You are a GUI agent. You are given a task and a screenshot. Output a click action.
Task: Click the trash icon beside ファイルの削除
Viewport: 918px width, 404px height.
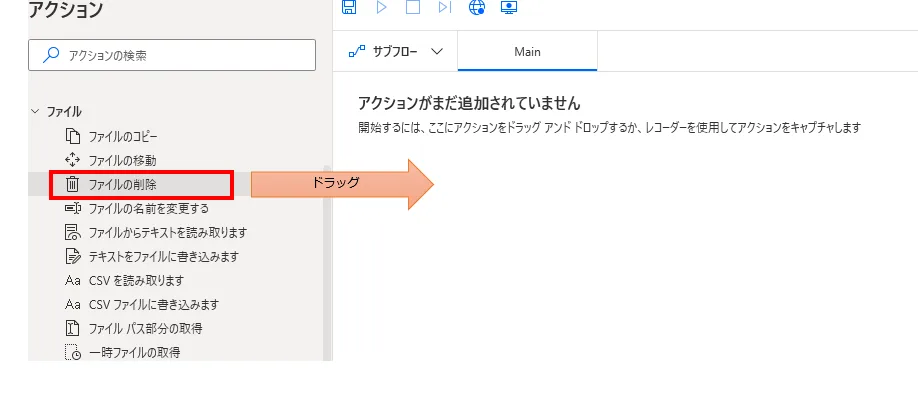coord(72,184)
